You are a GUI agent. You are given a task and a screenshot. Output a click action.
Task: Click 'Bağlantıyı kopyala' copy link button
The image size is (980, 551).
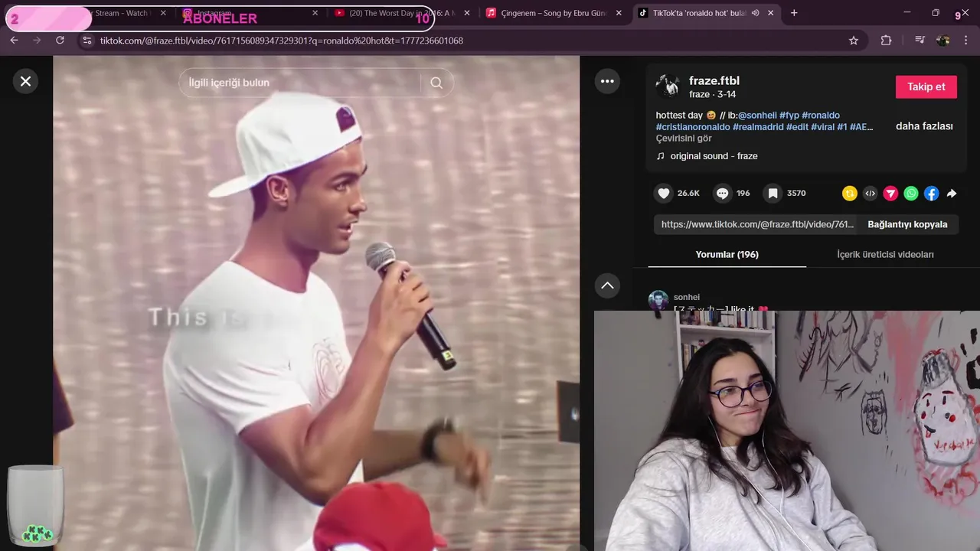pos(907,224)
